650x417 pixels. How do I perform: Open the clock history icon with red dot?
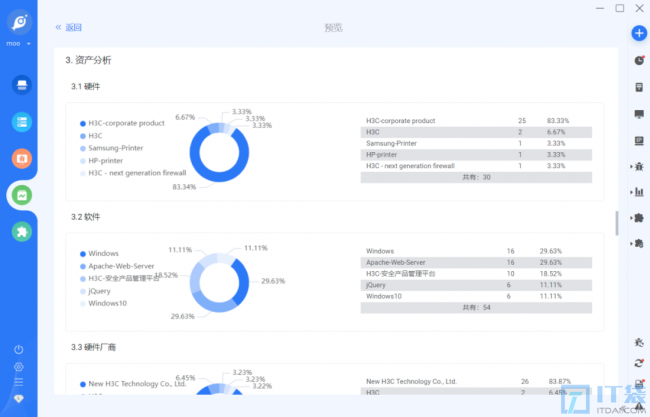(x=639, y=61)
